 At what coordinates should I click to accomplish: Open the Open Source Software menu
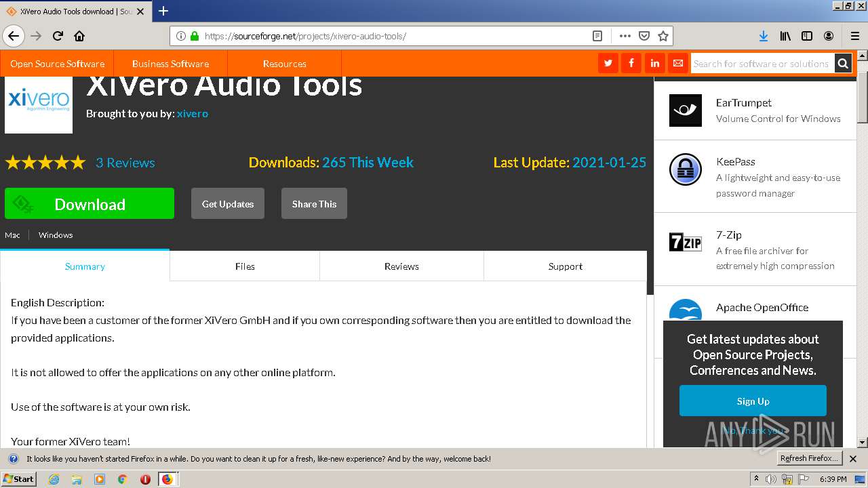click(x=57, y=64)
